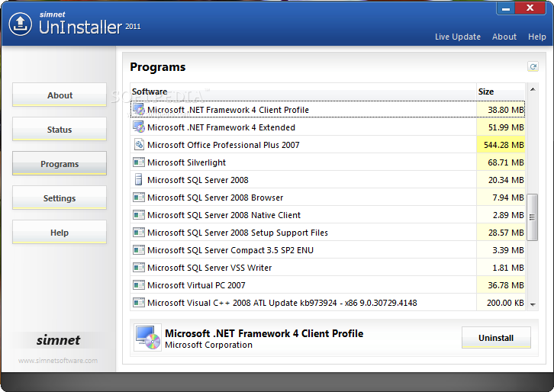This screenshot has height=392, width=554.
Task: Click the 1.81 MB size cell
Action: (501, 268)
